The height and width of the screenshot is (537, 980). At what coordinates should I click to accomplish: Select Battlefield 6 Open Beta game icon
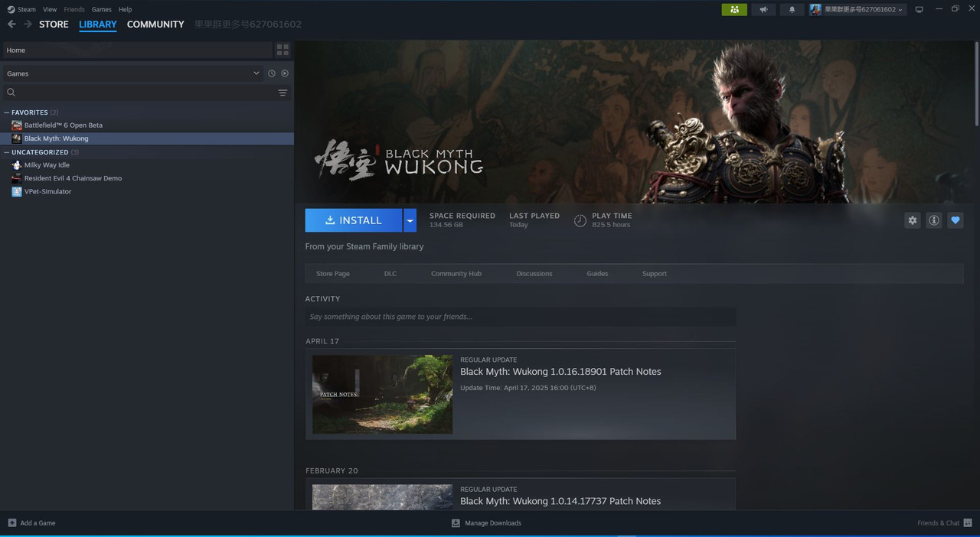[x=17, y=125]
